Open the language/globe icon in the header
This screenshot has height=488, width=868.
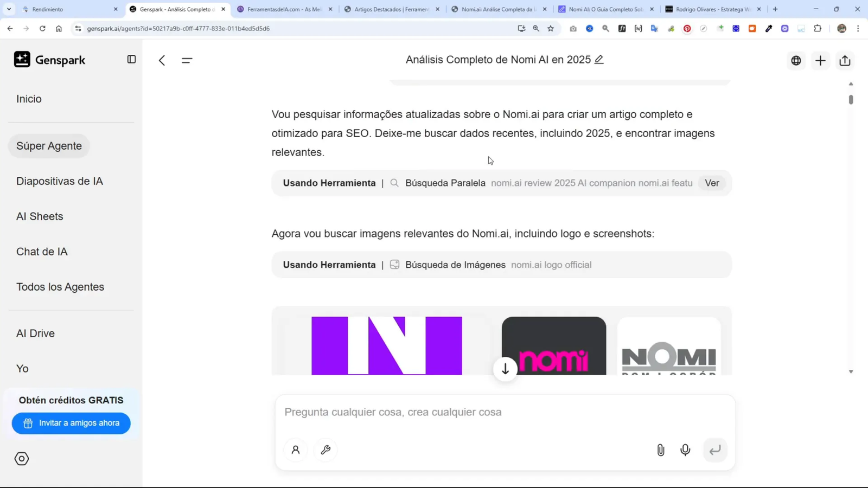pos(796,60)
